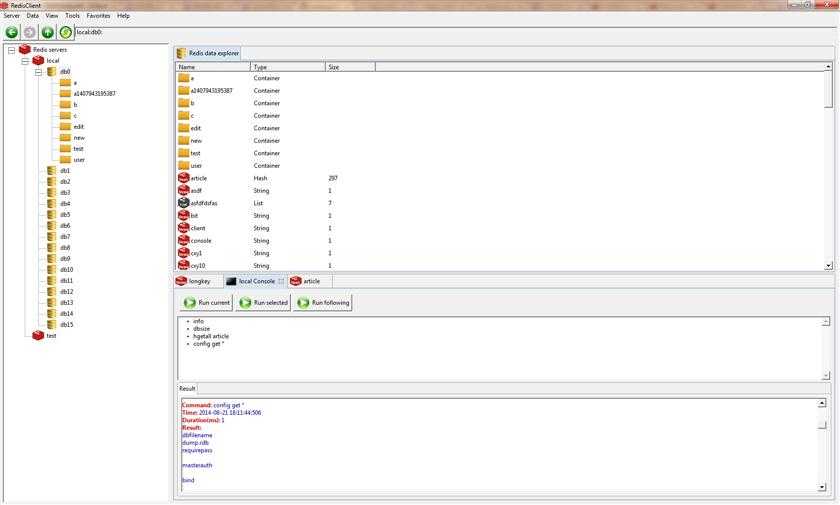Select the db7 tree row label
This screenshot has height=505, width=840.
pyautogui.click(x=65, y=237)
